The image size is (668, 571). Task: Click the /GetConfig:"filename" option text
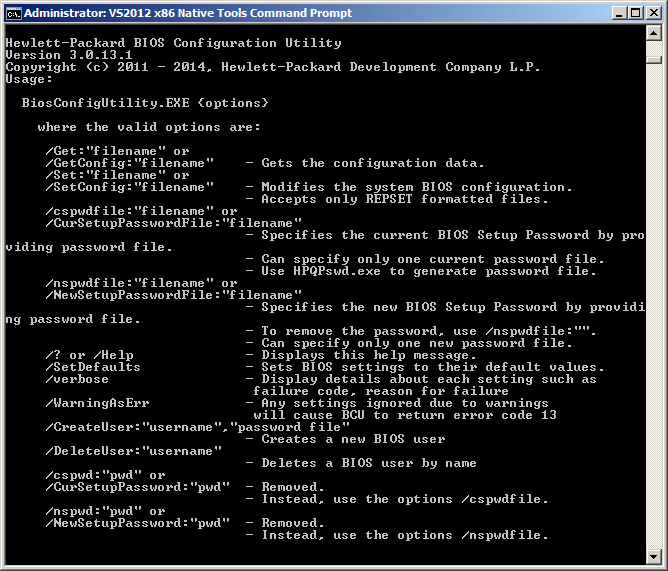point(130,163)
